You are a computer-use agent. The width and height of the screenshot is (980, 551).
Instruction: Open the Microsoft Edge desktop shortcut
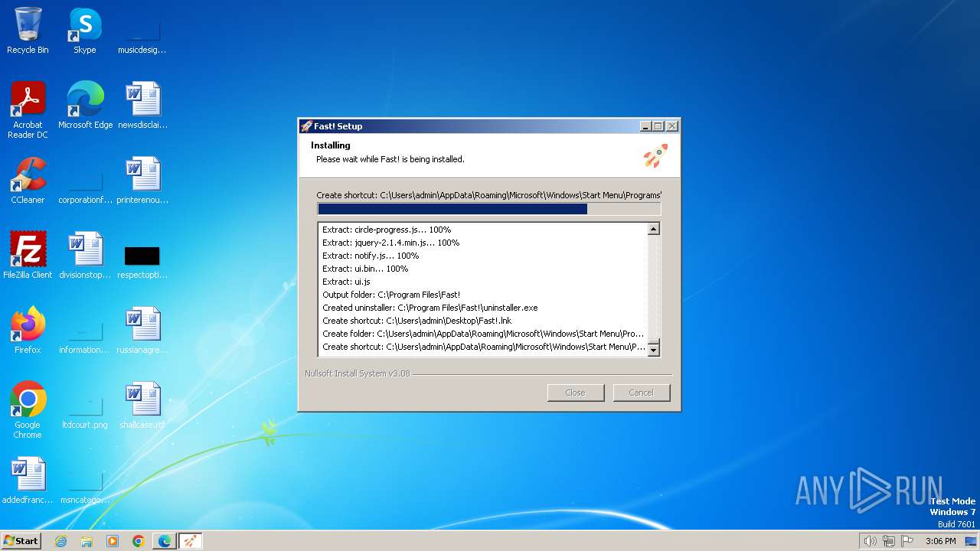[x=85, y=106]
